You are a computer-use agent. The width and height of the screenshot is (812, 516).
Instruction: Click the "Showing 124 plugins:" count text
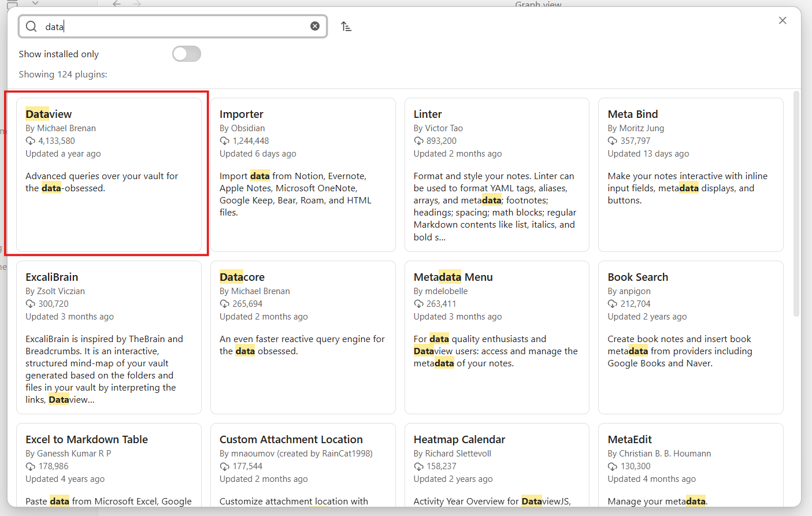63,75
